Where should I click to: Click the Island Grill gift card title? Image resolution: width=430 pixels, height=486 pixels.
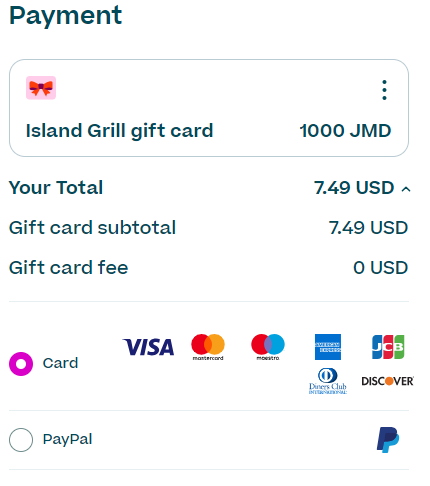pyautogui.click(x=119, y=131)
